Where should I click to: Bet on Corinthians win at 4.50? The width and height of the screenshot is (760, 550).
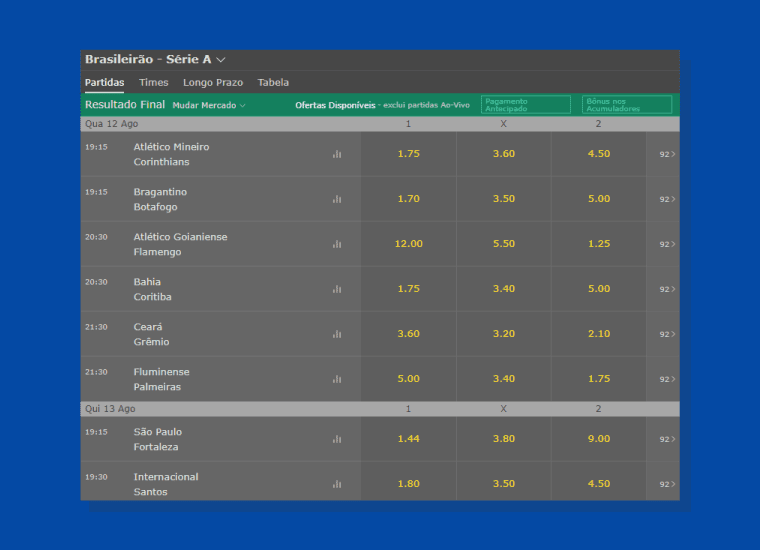tap(599, 154)
